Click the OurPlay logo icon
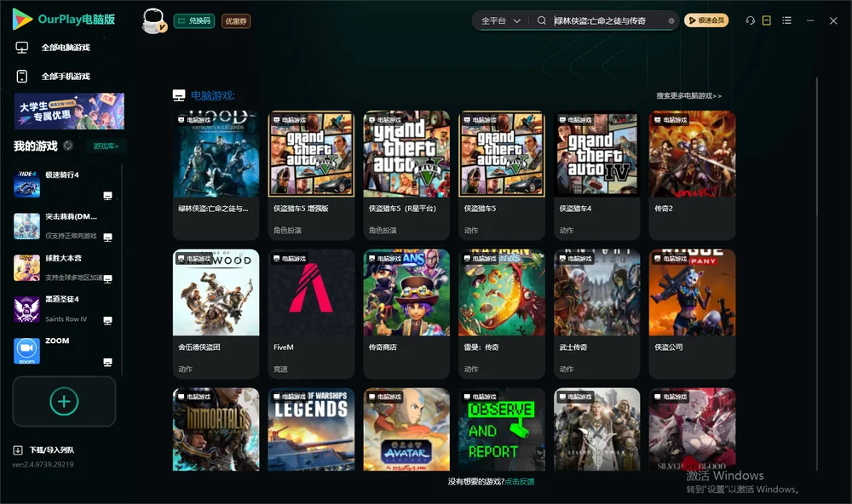Image resolution: width=852 pixels, height=504 pixels. tap(22, 19)
